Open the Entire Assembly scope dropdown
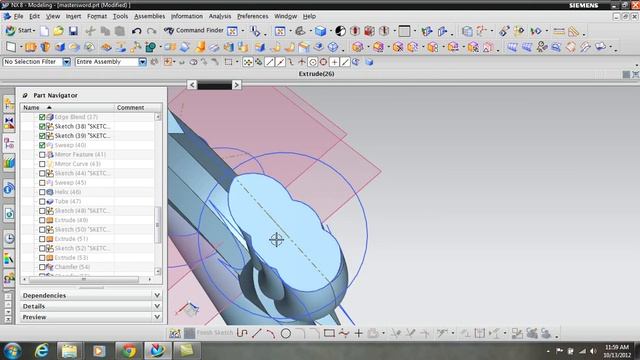Viewport: 640px width, 360px height. click(142, 62)
